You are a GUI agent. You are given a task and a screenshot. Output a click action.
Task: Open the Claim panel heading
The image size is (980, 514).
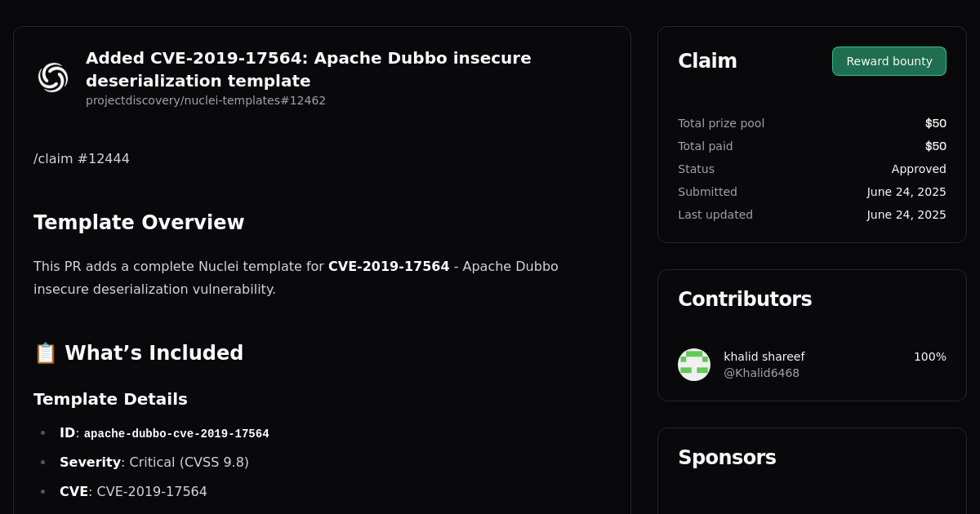(707, 60)
